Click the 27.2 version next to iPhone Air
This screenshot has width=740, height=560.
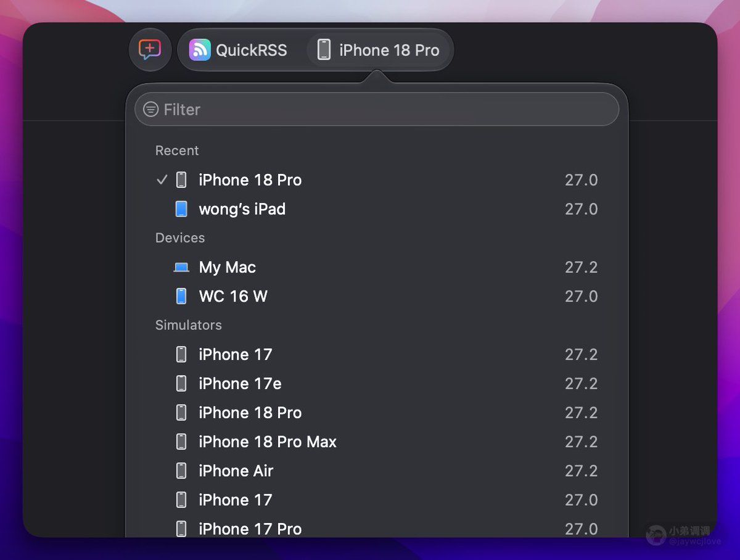click(x=581, y=471)
